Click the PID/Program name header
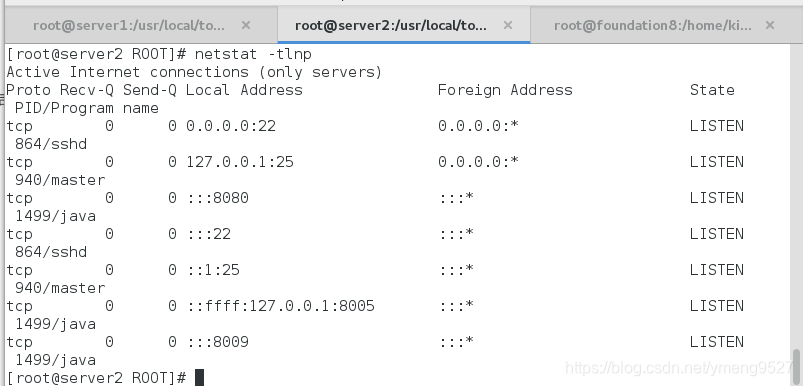Viewport: 803px width, 386px height. (x=87, y=109)
